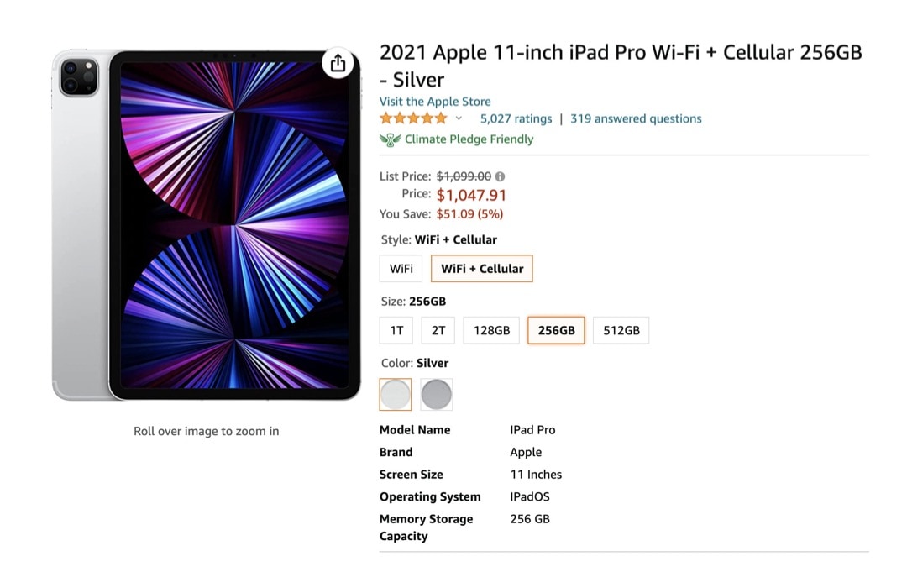
Task: Select the WiFi + Cellular style option
Action: coord(481,269)
